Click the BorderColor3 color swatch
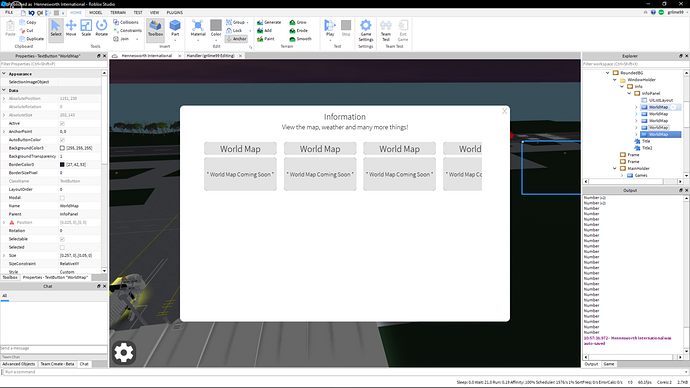 pyautogui.click(x=62, y=165)
